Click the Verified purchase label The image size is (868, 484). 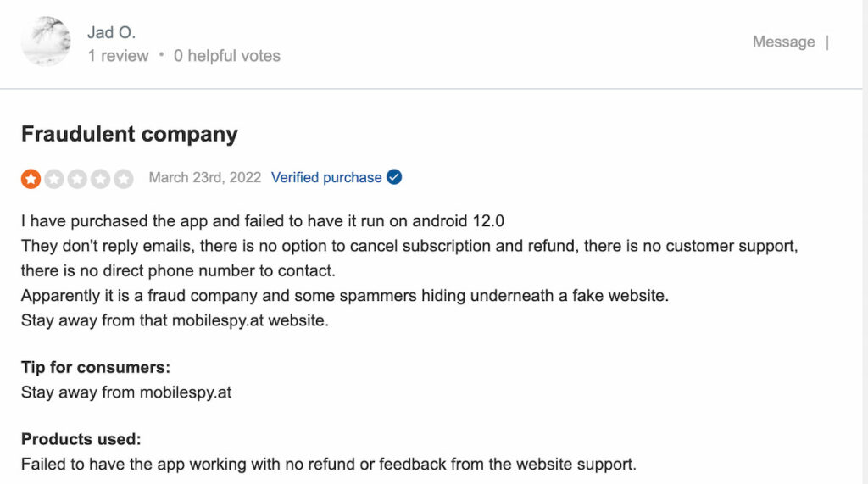click(x=326, y=177)
